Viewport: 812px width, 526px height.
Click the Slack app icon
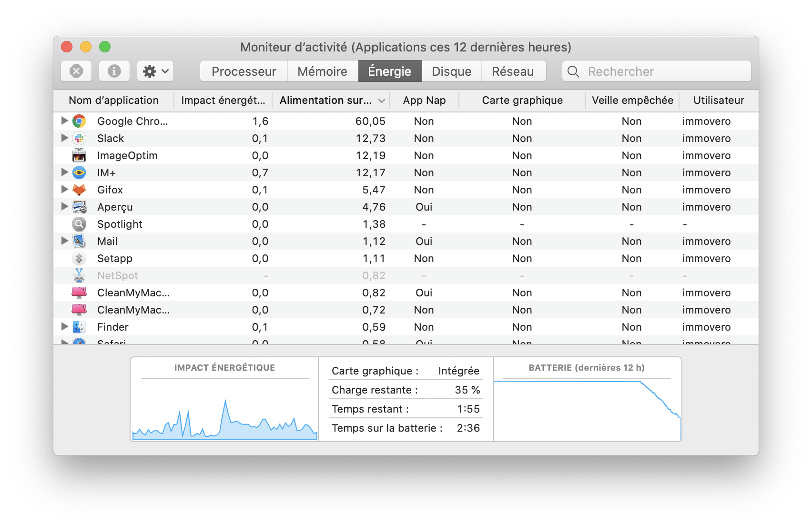[79, 138]
